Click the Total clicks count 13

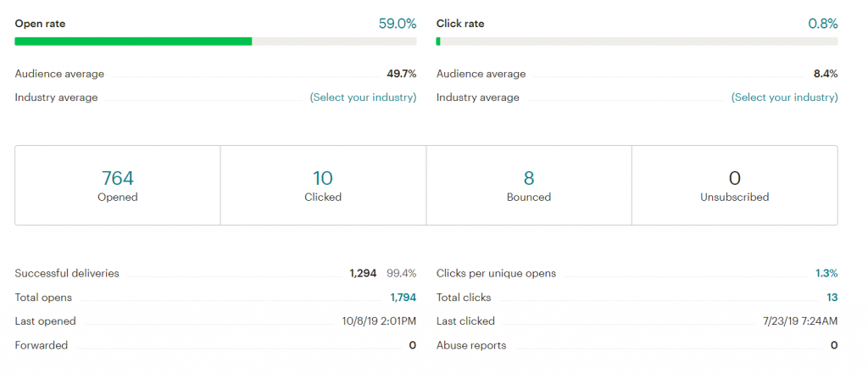coord(832,298)
